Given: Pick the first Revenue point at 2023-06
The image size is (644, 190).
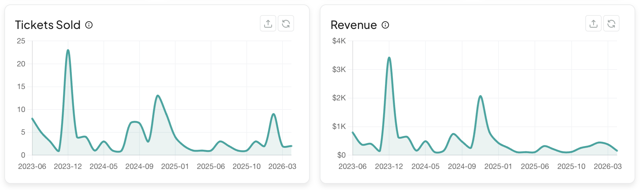Looking at the screenshot, I should [x=353, y=132].
